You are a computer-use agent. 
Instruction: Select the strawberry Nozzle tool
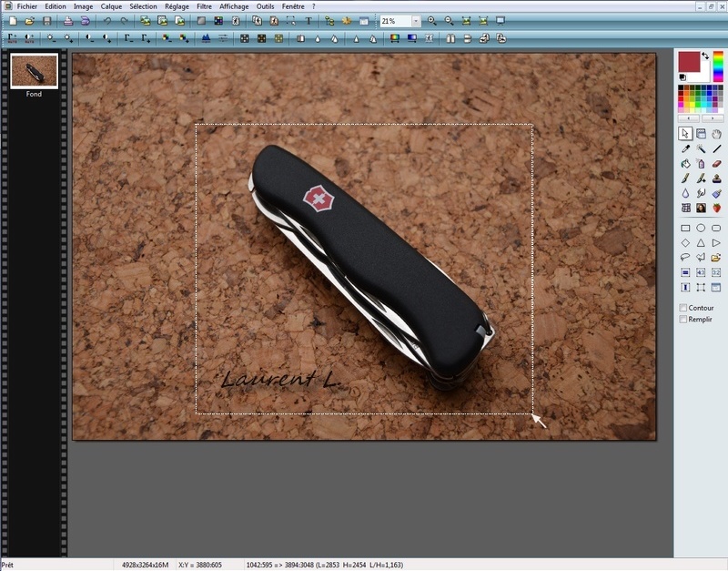click(x=716, y=208)
